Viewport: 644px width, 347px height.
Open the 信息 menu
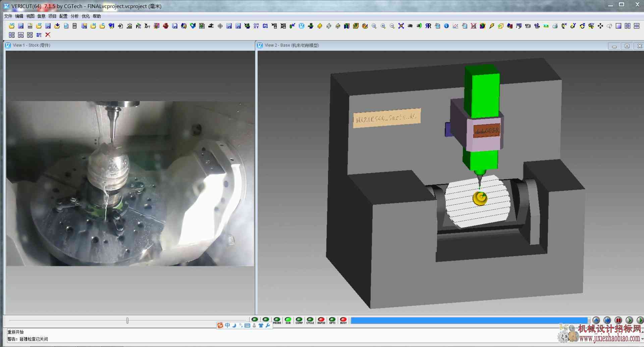41,16
